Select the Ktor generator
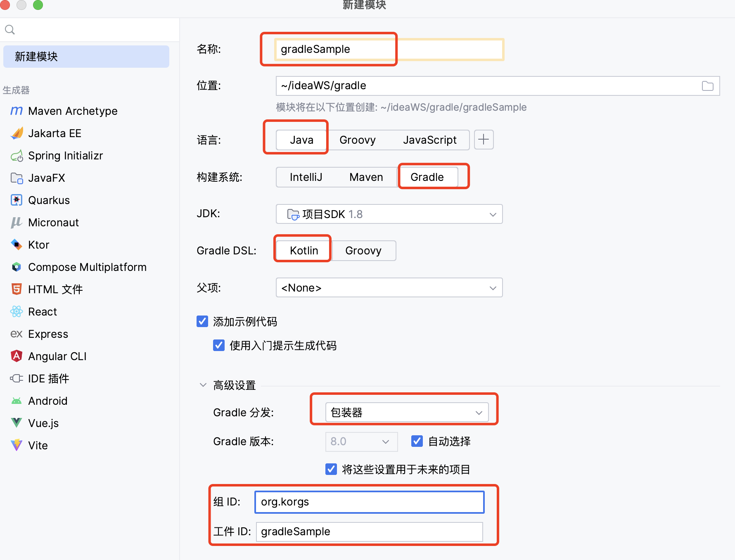The height and width of the screenshot is (560, 735). (x=38, y=244)
